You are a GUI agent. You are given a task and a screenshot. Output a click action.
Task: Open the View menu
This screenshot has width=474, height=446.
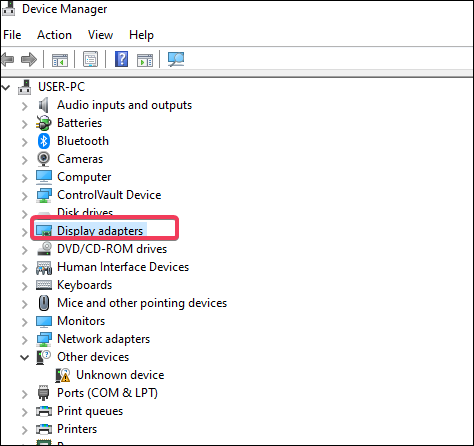coord(100,35)
